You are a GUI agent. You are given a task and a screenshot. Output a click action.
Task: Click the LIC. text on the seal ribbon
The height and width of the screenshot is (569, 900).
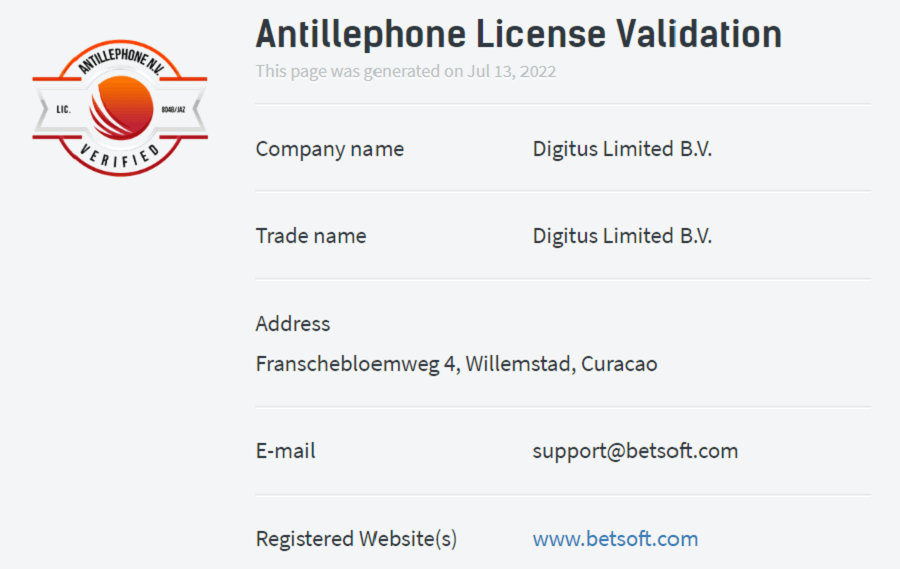coord(63,109)
